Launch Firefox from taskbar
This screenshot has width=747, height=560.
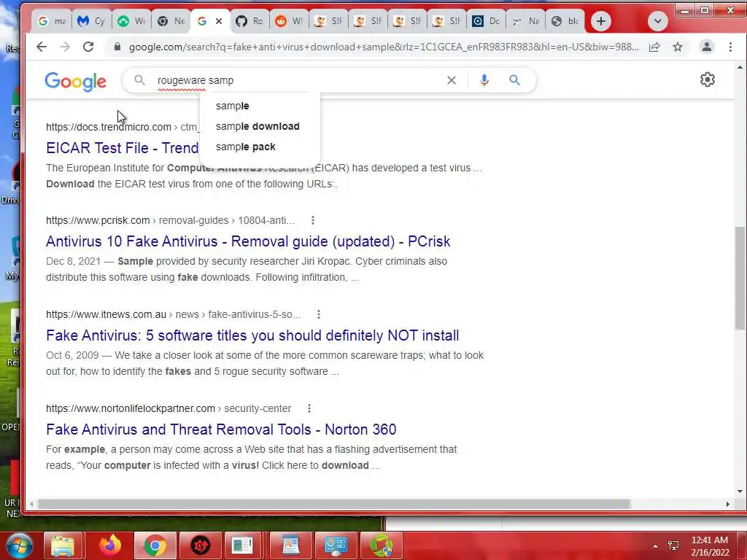tap(109, 545)
